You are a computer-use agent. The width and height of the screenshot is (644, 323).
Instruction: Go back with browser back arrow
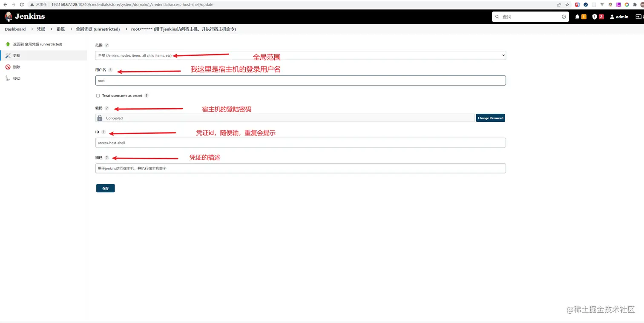[x=5, y=5]
